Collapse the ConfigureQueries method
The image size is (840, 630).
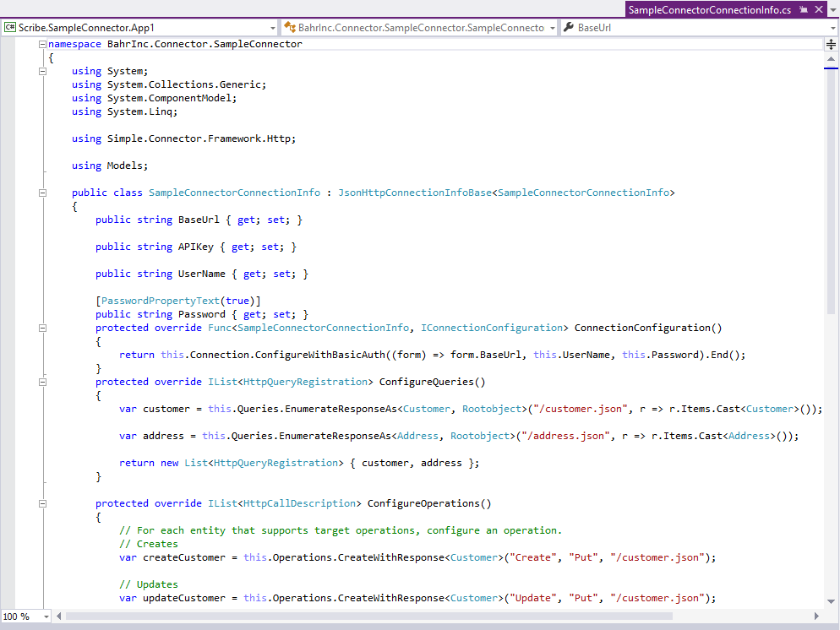click(x=42, y=383)
